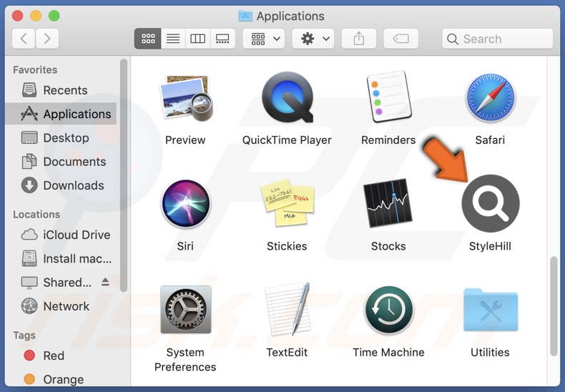
Task: Go forward with the right arrow button
Action: pos(46,39)
